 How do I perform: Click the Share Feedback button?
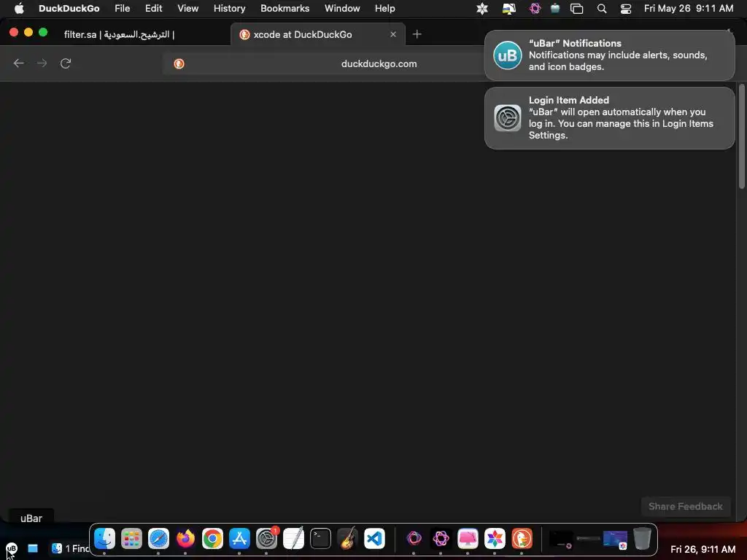point(686,506)
